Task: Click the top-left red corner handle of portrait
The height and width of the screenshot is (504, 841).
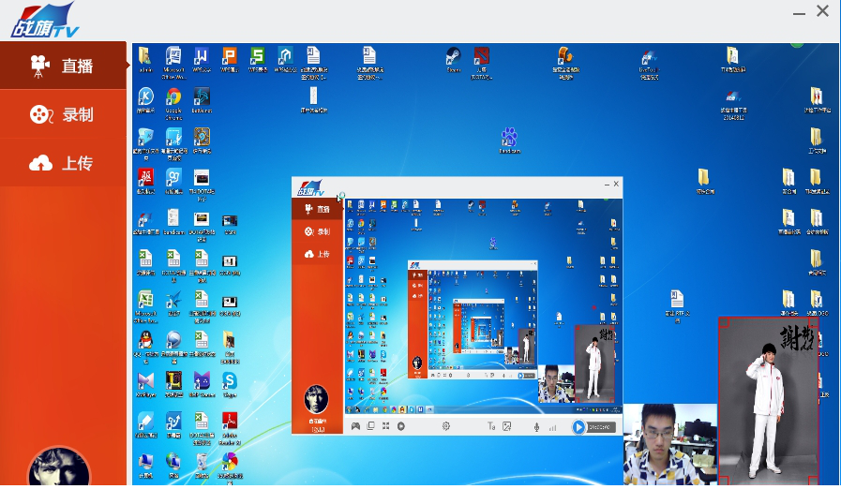Action: 724,321
